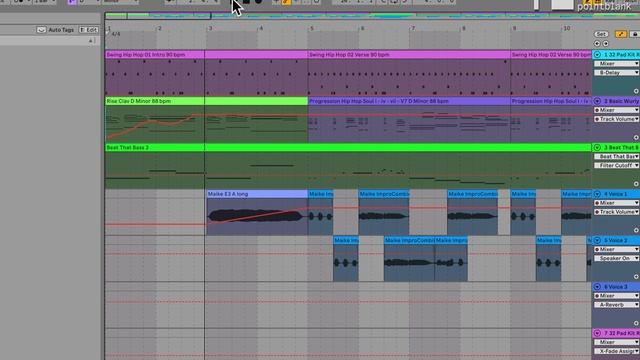Fold the 5 Voice 2 track
Image resolution: width=640 pixels, height=360 pixels.
point(597,241)
